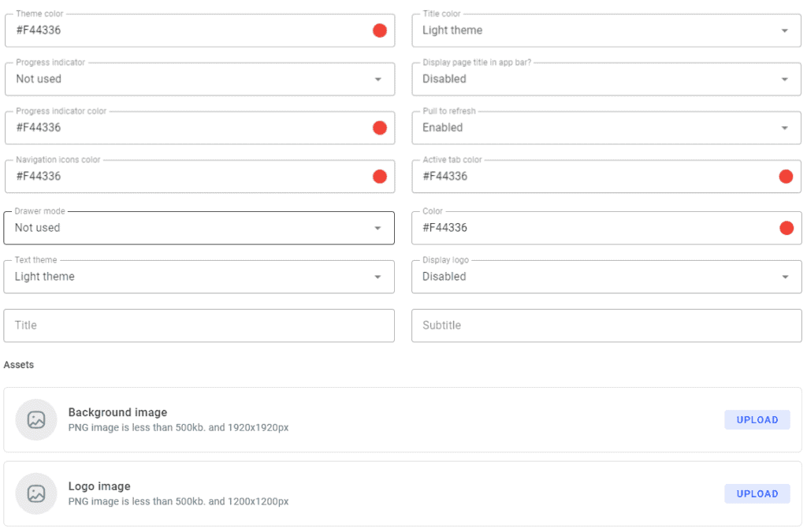Open the Theme color swatch picker

[x=379, y=30]
